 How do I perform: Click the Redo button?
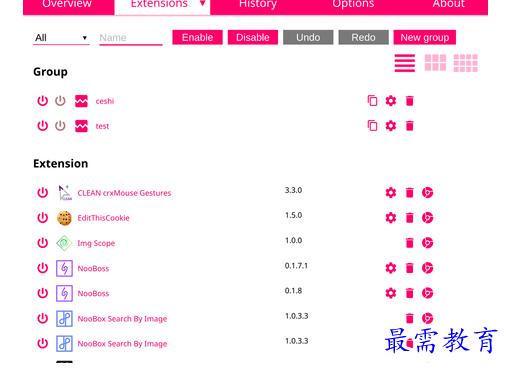[363, 37]
